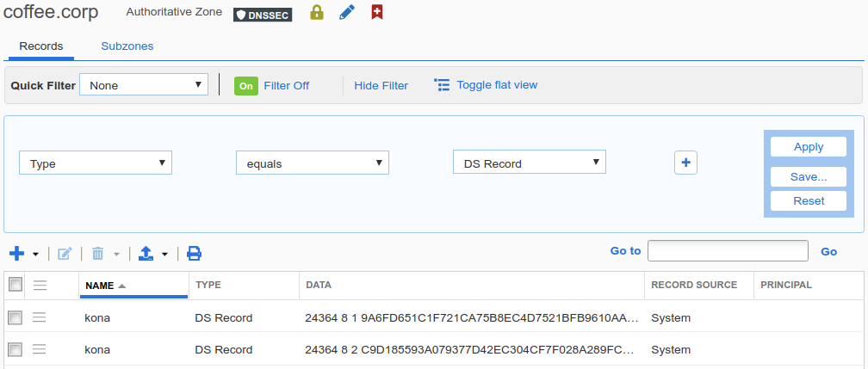Check the select-all checkbox in table header
Image resolution: width=868 pixels, height=369 pixels.
[x=15, y=285]
